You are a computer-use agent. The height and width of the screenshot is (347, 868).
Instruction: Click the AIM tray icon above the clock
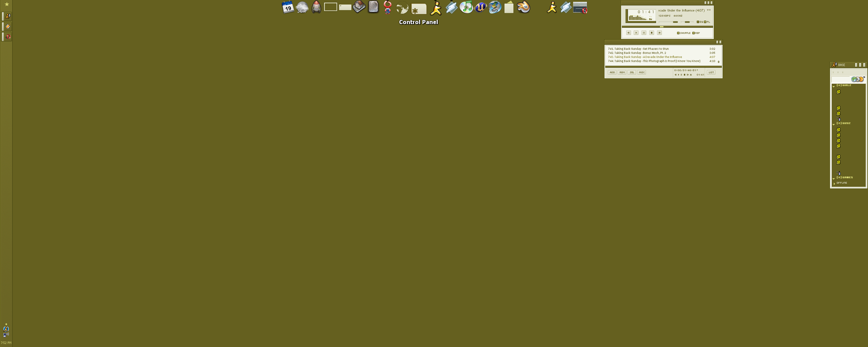[6, 329]
